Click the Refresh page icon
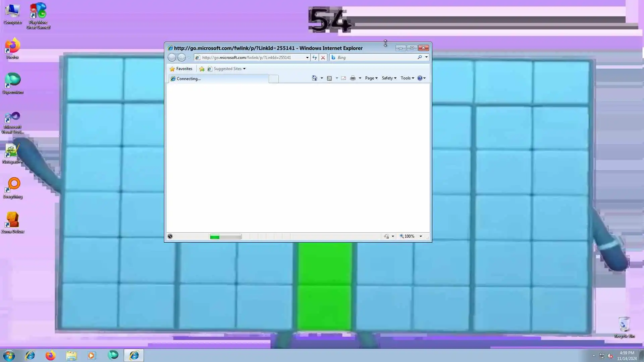The width and height of the screenshot is (644, 362). [x=314, y=58]
